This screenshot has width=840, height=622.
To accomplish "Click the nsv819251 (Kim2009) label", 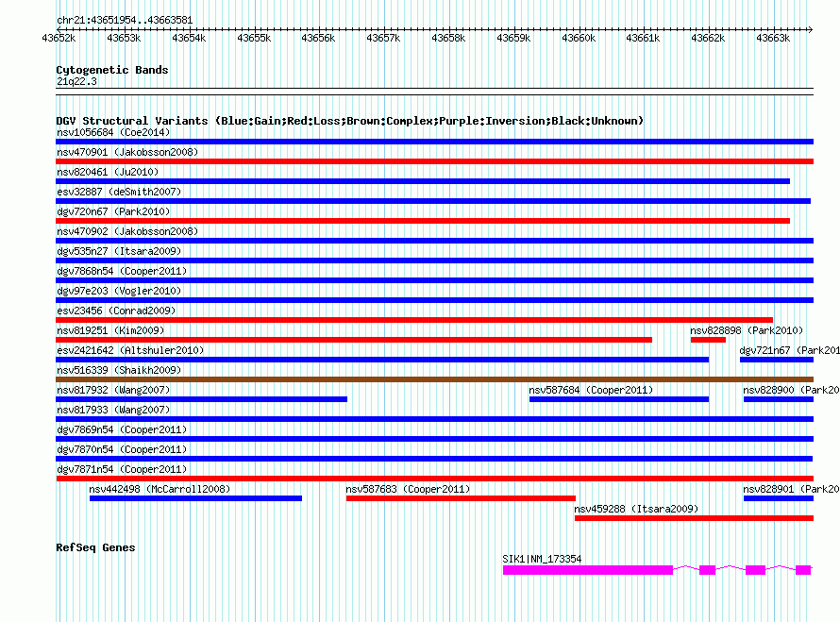I will click(110, 330).
